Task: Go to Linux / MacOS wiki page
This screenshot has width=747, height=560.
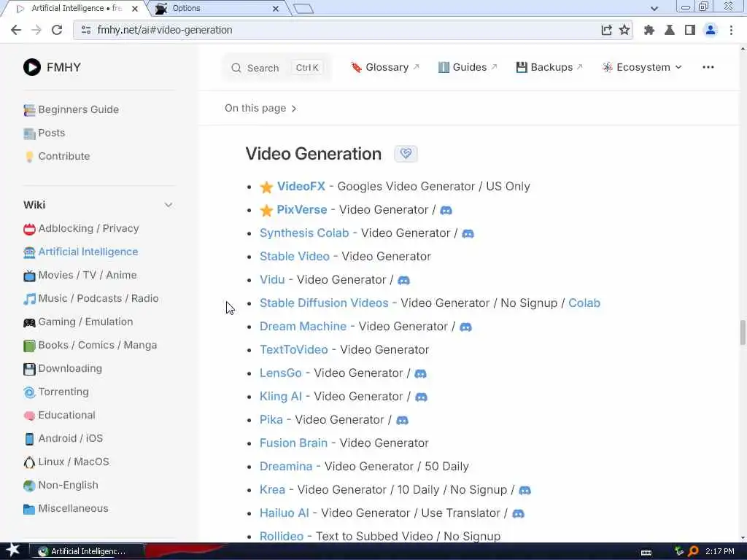Action: (66, 462)
